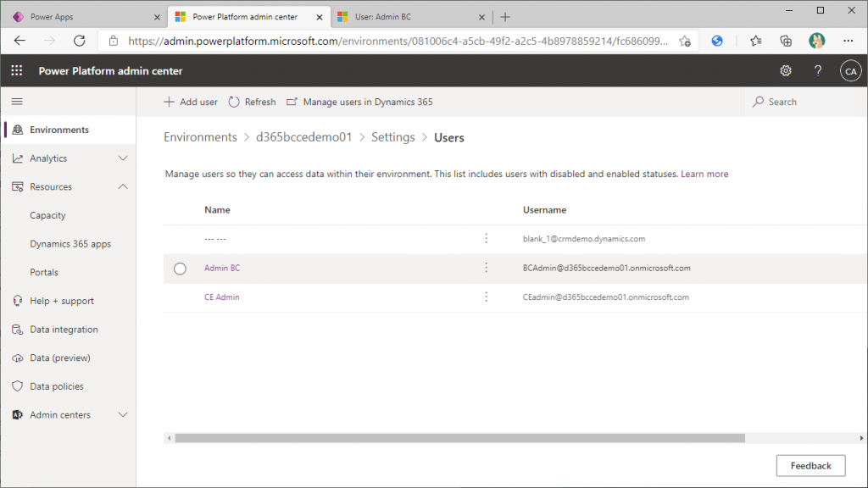Collapse the navigation hamburger menu

17,102
